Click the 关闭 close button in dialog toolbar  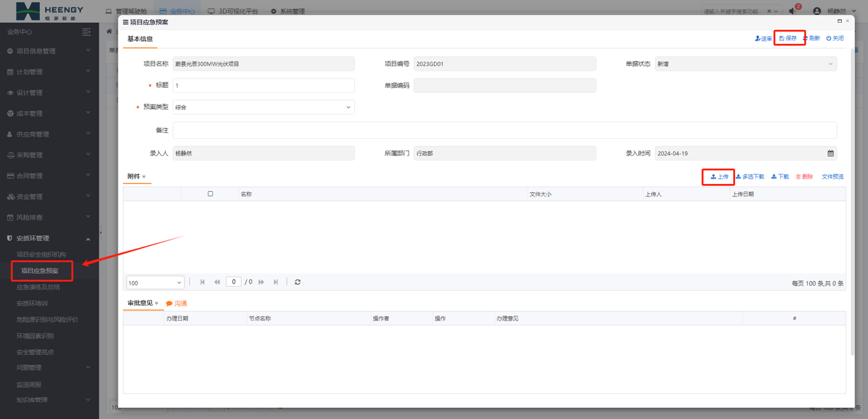click(835, 39)
